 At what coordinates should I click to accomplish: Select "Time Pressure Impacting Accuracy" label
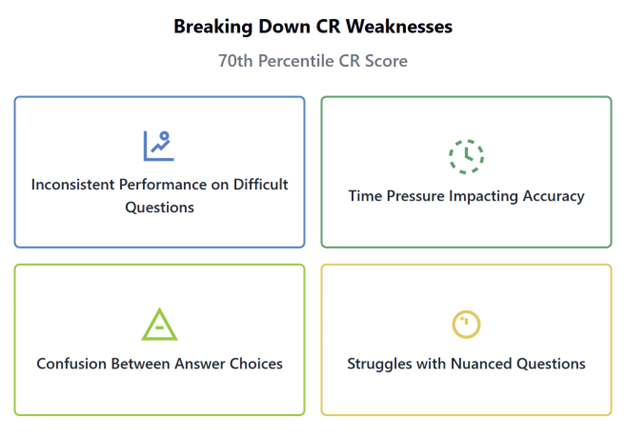466,196
